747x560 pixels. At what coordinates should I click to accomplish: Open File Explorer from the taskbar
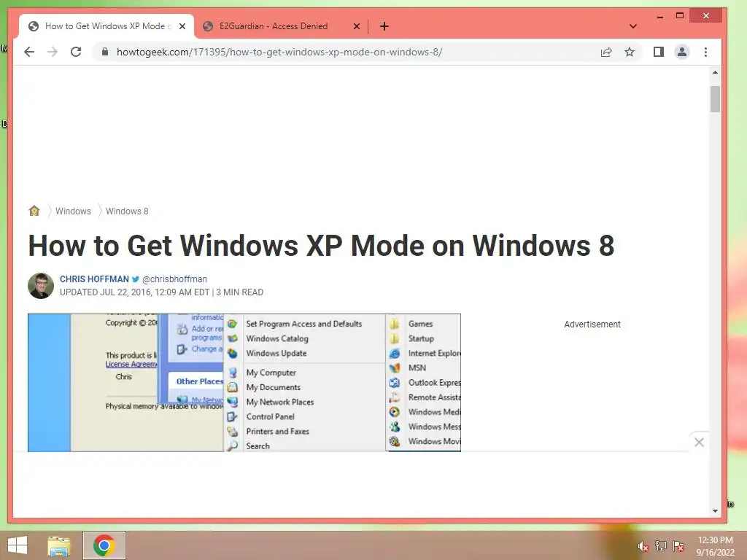59,545
